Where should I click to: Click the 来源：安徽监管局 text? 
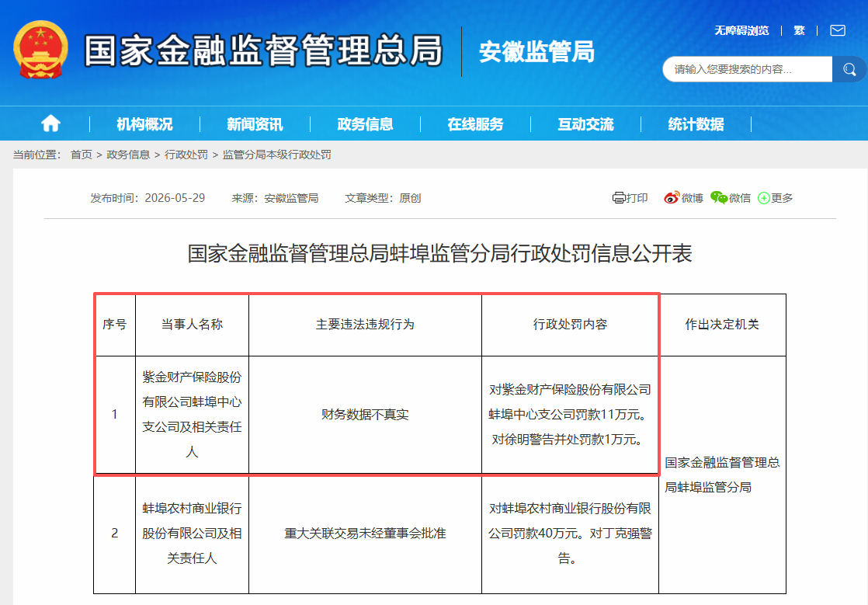point(275,197)
